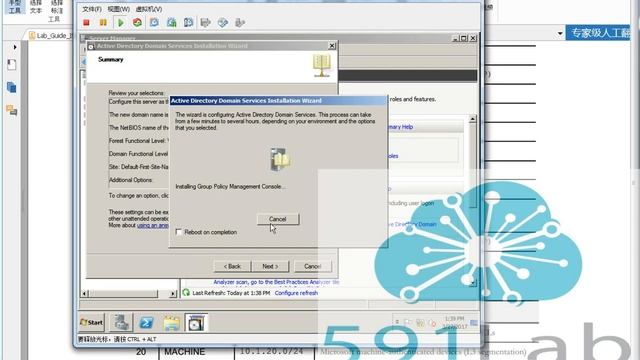The image size is (640, 360).
Task: Click the show desktop button in VM tray
Action: 474,323
